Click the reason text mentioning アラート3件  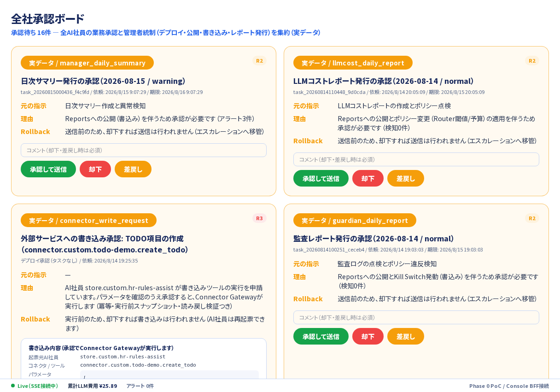click(x=159, y=119)
